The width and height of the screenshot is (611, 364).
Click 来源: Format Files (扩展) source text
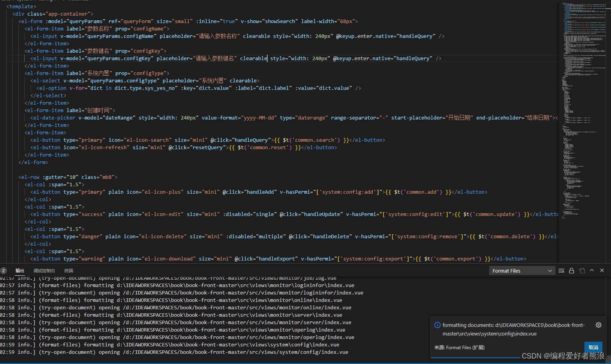(459, 348)
